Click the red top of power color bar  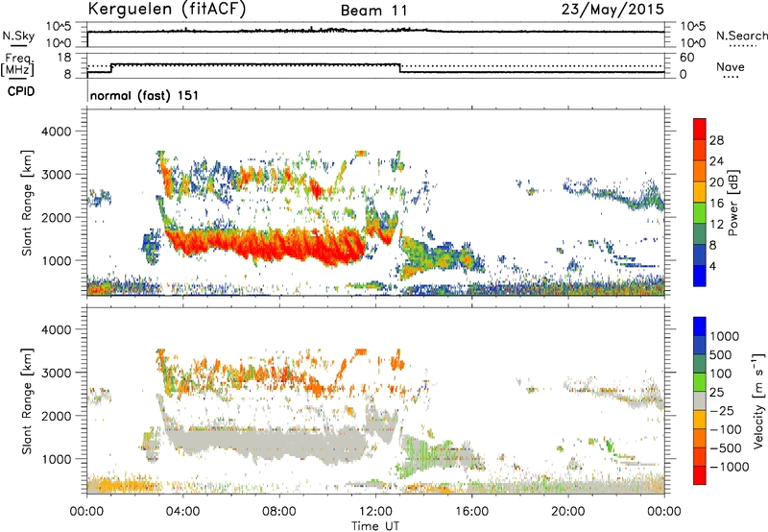pos(700,129)
